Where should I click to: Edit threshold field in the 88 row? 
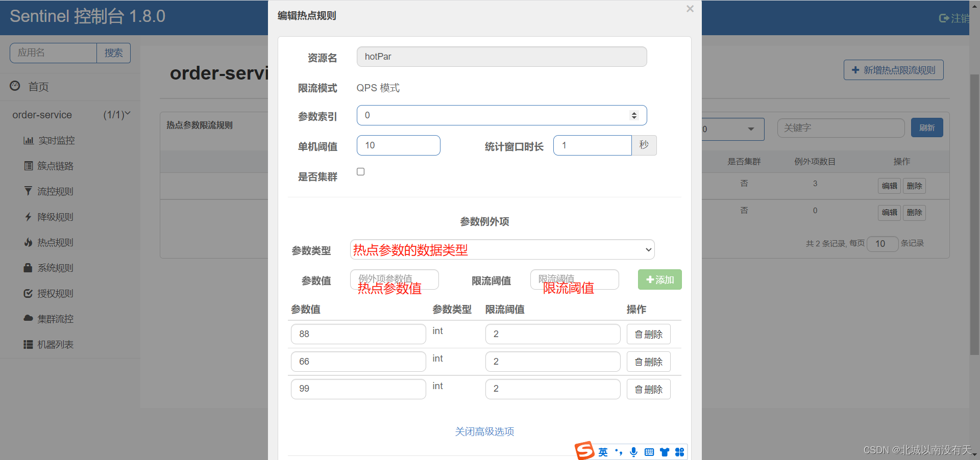553,334
